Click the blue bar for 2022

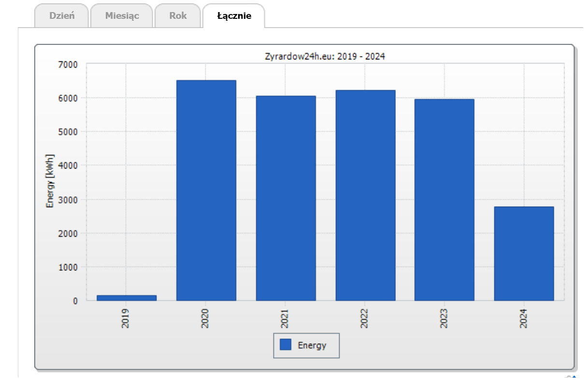(x=365, y=195)
